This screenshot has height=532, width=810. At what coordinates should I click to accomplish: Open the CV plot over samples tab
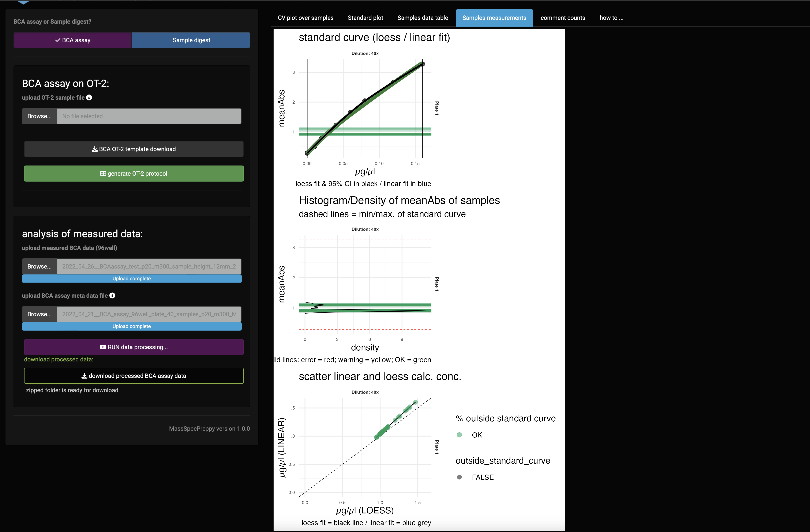point(305,18)
